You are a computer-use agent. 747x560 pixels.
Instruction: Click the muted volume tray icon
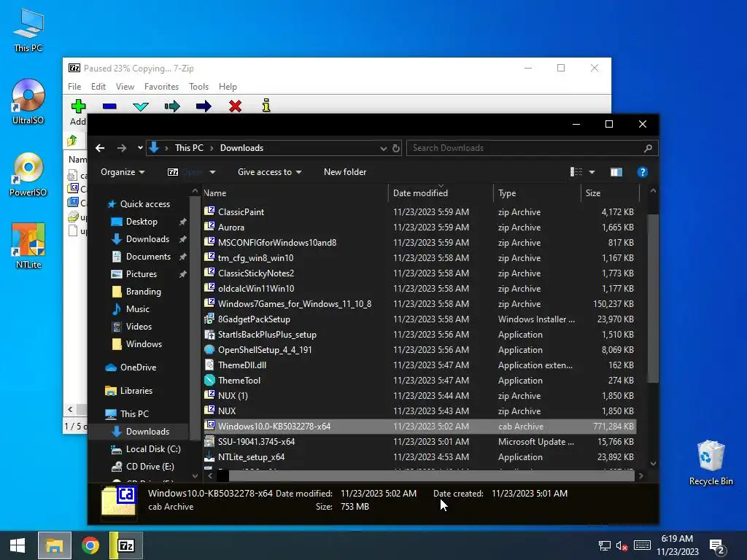click(622, 546)
